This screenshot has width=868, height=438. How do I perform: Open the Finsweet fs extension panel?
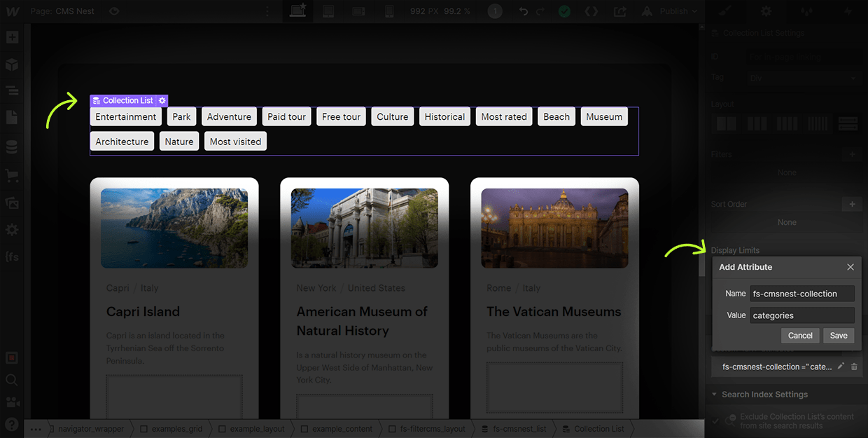click(12, 257)
